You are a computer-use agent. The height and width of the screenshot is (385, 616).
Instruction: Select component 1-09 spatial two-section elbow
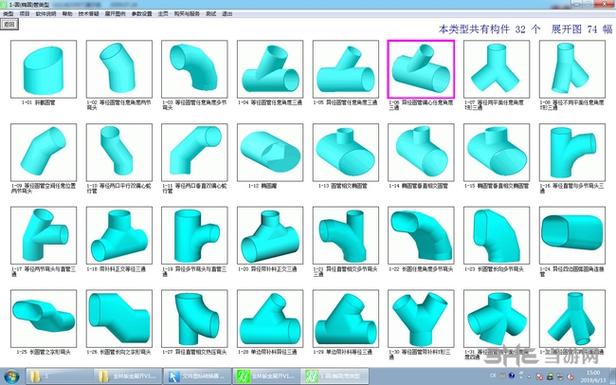44,152
